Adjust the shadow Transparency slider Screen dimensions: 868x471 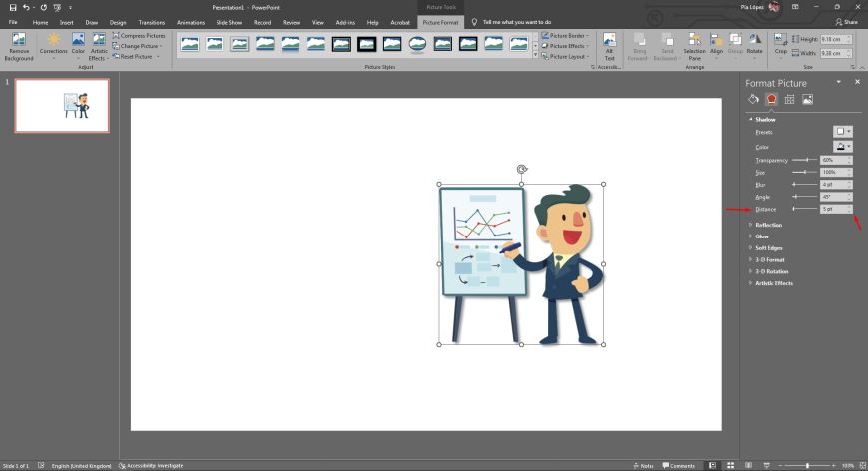pyautogui.click(x=804, y=160)
